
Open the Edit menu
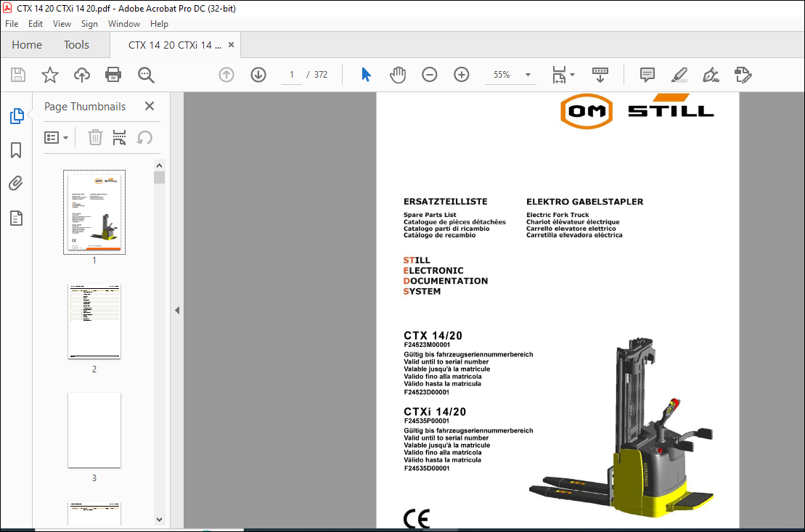tap(36, 24)
